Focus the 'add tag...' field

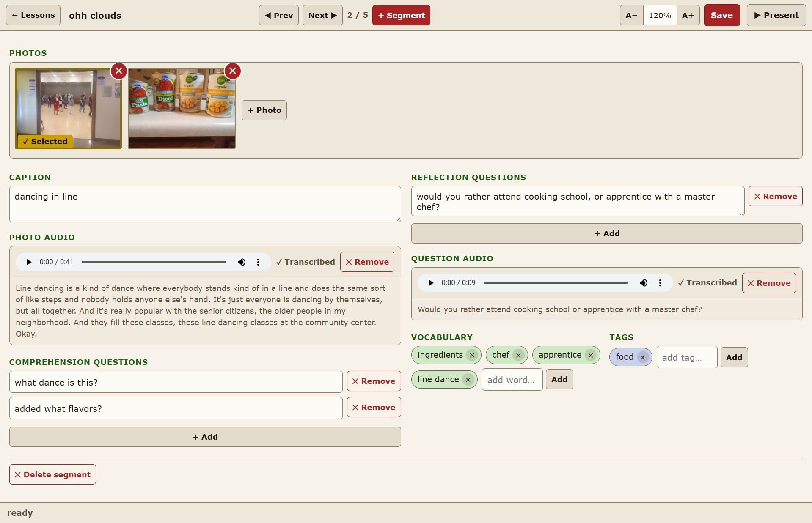(687, 357)
